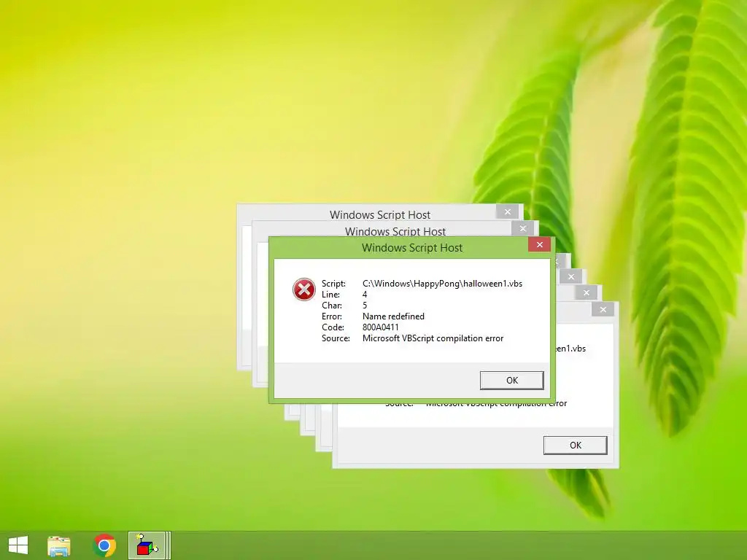Click the Char: label
Screen dimensions: 747x560
pos(332,306)
